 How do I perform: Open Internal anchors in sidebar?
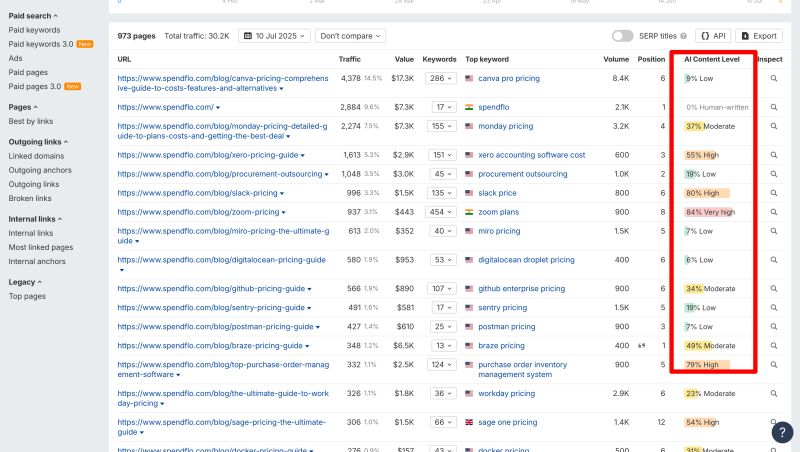(x=37, y=262)
